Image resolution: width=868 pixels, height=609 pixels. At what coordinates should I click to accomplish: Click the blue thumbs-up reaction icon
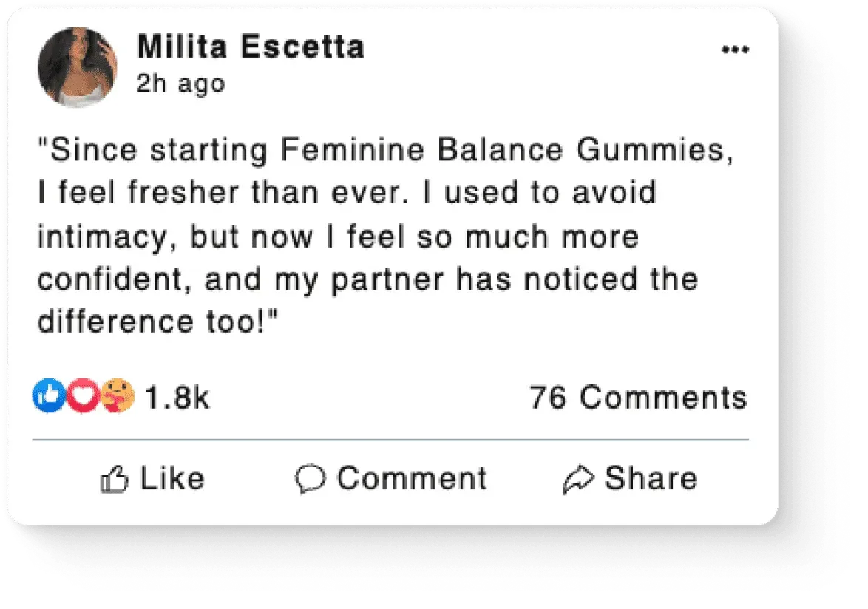[x=47, y=398]
